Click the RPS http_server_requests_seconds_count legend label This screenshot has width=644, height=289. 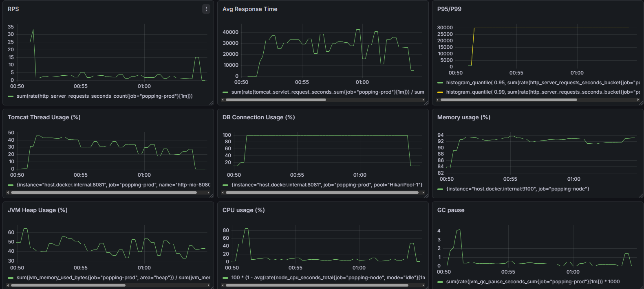pos(105,96)
